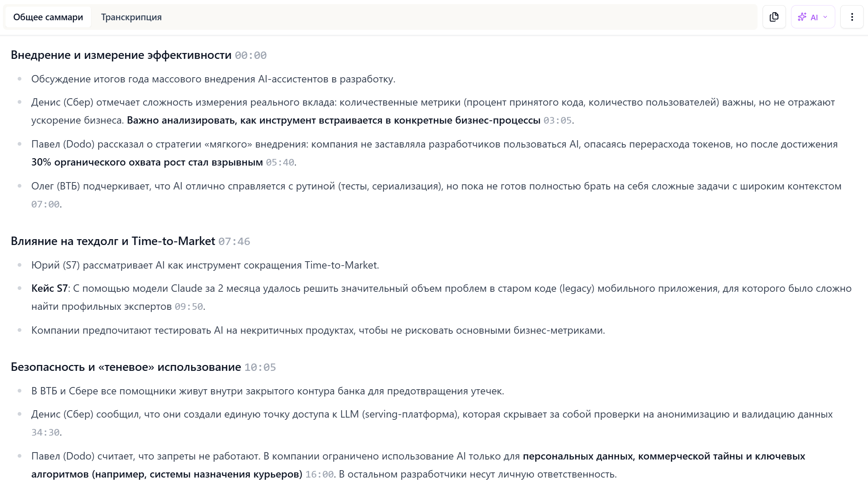Jump to timestamp 10:05 in heading
Screen dimensions: 868x486
coord(260,367)
